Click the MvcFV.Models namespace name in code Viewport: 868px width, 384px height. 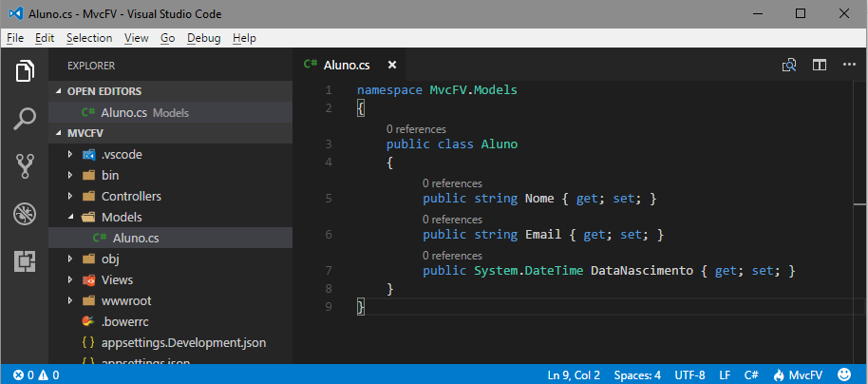[473, 89]
